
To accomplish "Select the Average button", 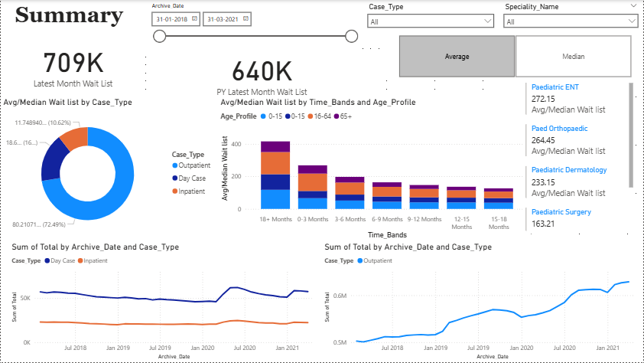I will click(x=457, y=57).
